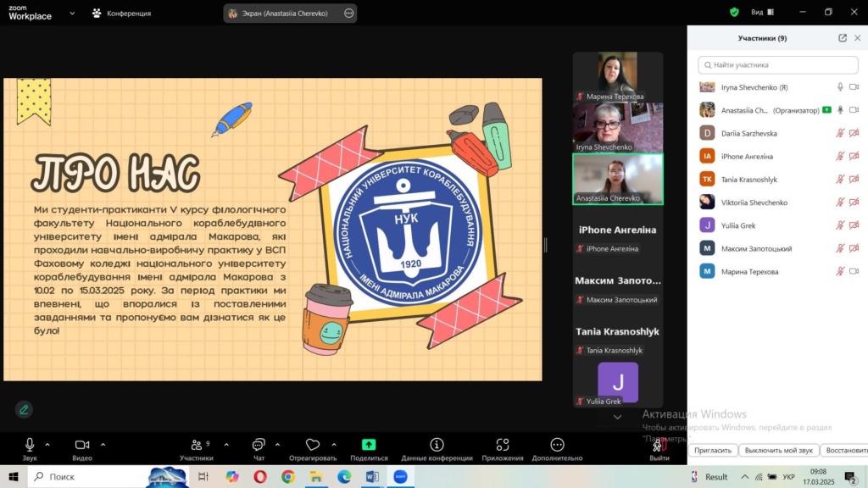
Task: Close the Участники participants panel
Action: [858, 37]
